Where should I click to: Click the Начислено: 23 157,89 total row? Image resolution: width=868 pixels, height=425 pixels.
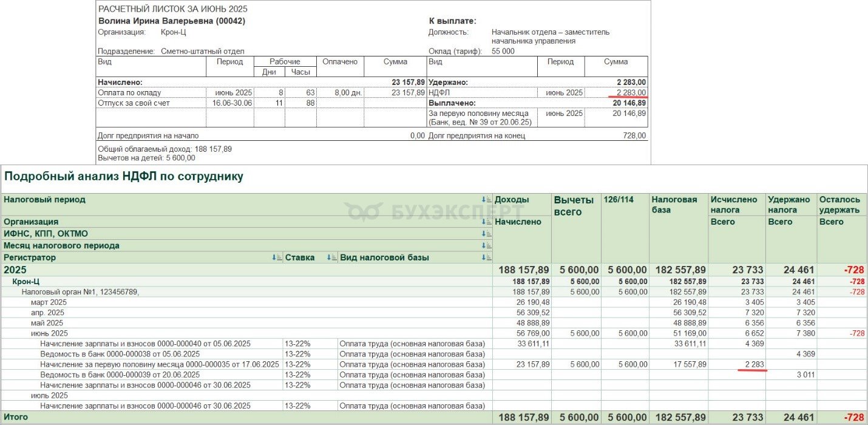click(x=262, y=82)
